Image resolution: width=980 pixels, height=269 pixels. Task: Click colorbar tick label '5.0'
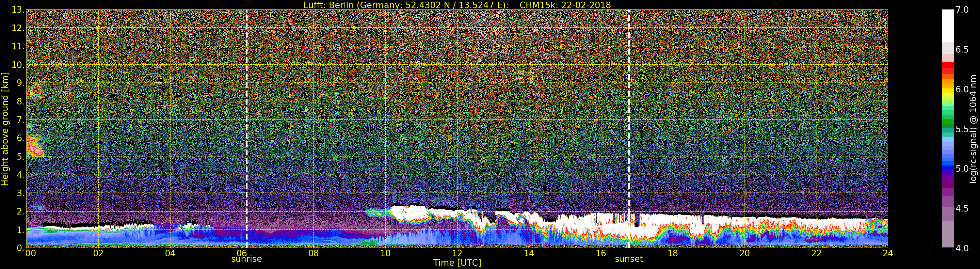[x=962, y=168]
